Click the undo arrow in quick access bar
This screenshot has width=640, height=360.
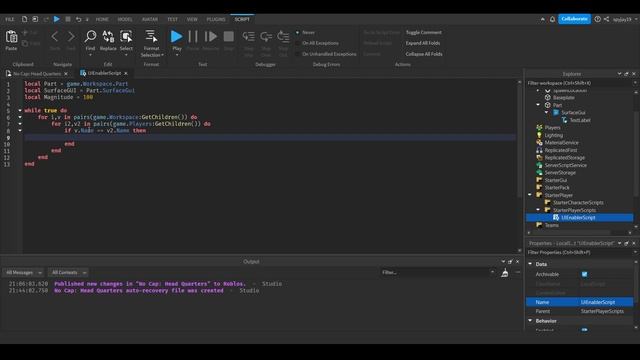[78, 19]
